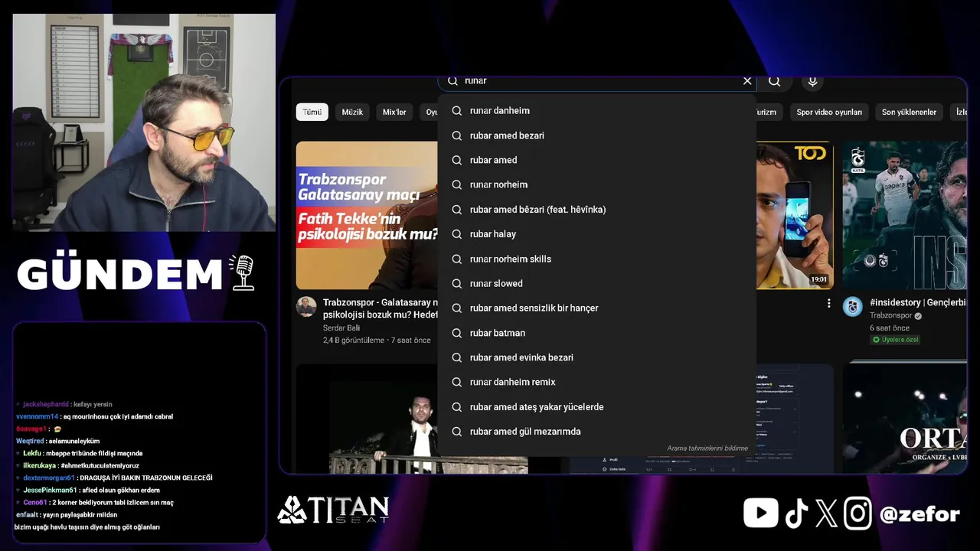Click the Instagram logo in overlay
Viewport: 980px width, 551px height.
tap(858, 514)
